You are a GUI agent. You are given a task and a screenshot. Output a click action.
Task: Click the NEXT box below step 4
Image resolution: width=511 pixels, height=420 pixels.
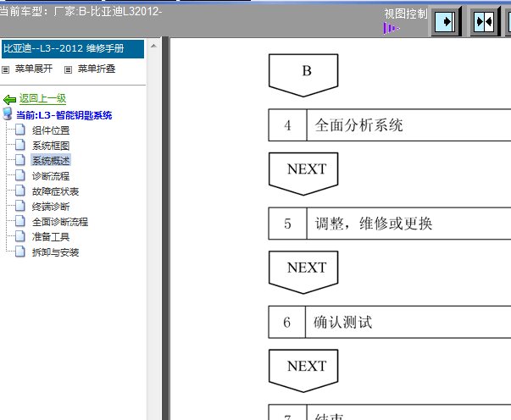click(x=303, y=174)
